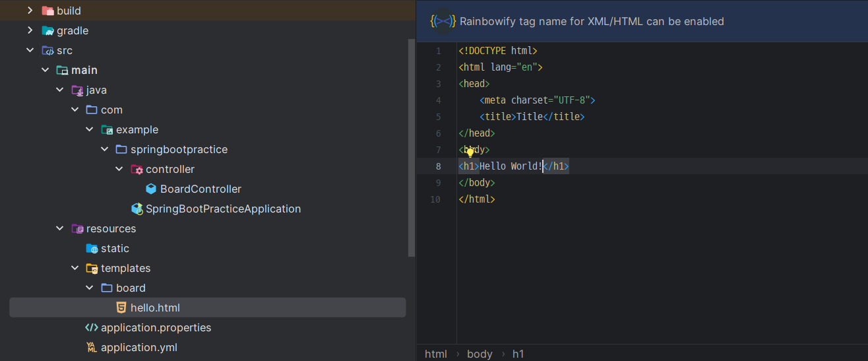Viewport: 868px width, 361px height.
Task: Click the closing </html> tag
Action: pyautogui.click(x=477, y=199)
